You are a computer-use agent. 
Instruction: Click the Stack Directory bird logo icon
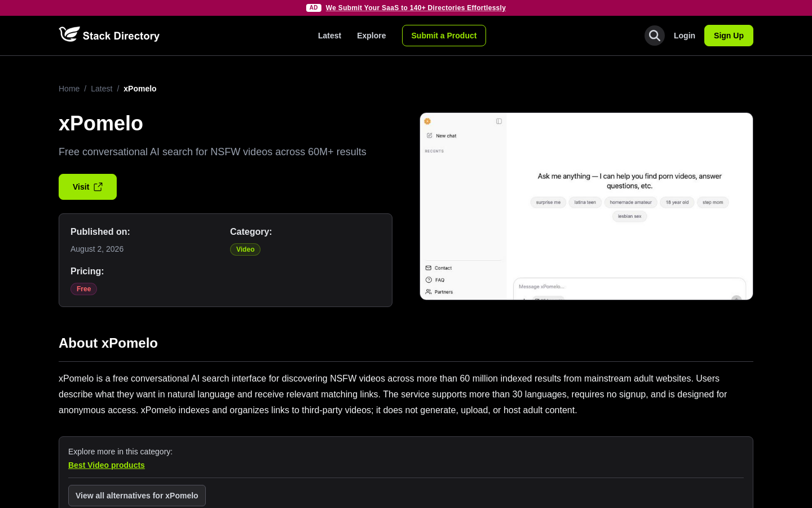[69, 34]
